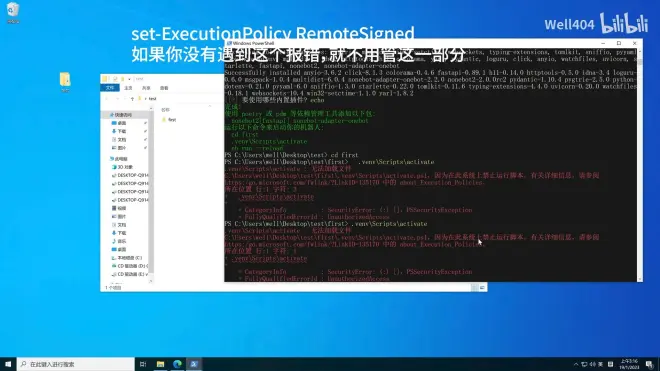This screenshot has width=660, height=371.
Task: Launch Microsoft Edge from the taskbar
Action: pos(177,364)
